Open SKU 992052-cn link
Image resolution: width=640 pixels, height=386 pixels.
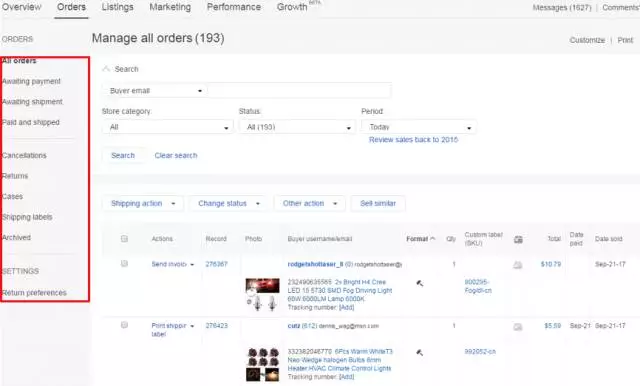[480, 351]
